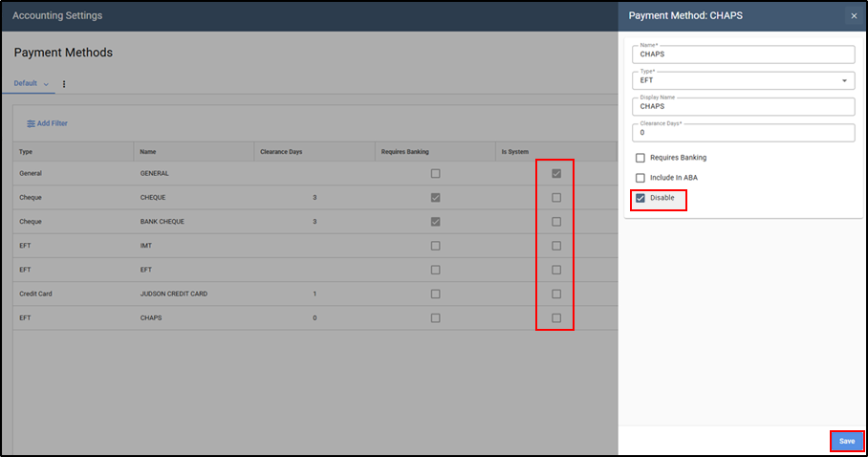The width and height of the screenshot is (868, 457).
Task: Close the Payment Method CHAPS panel
Action: point(854,16)
